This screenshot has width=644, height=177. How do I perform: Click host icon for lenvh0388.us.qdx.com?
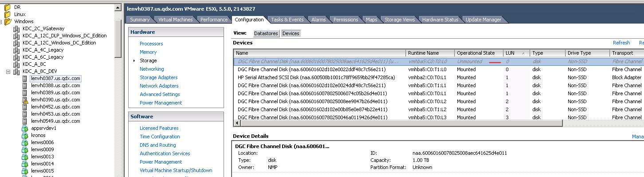click(x=25, y=85)
